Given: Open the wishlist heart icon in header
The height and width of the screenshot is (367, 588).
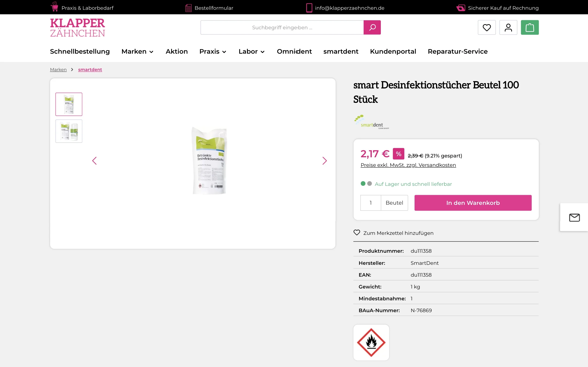Looking at the screenshot, I should point(487,27).
